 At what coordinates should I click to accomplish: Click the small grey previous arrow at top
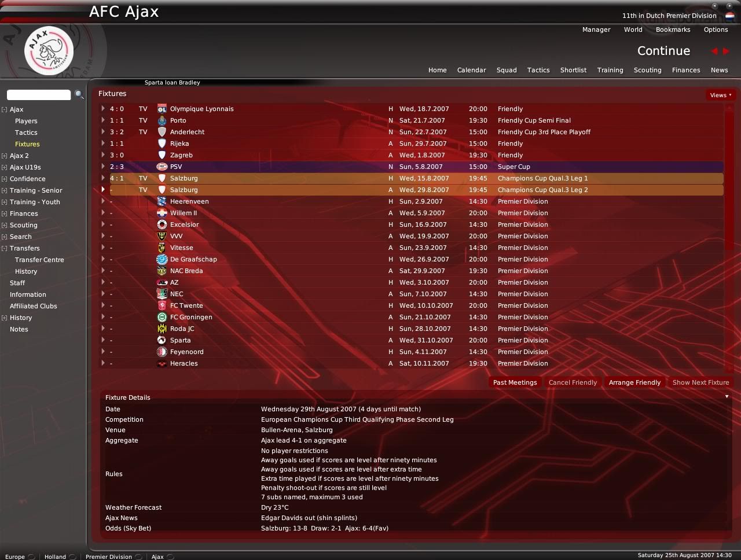(x=715, y=6)
